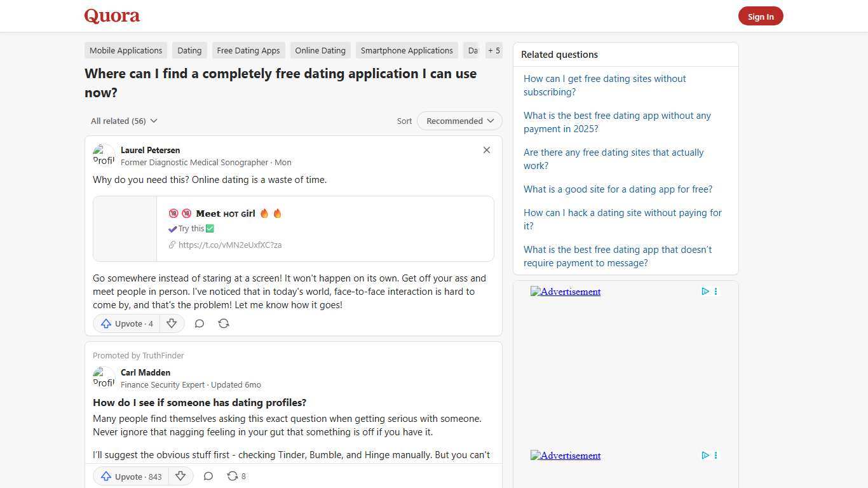Click the Sign In button
The width and height of the screenshot is (868, 488).
pos(761,16)
